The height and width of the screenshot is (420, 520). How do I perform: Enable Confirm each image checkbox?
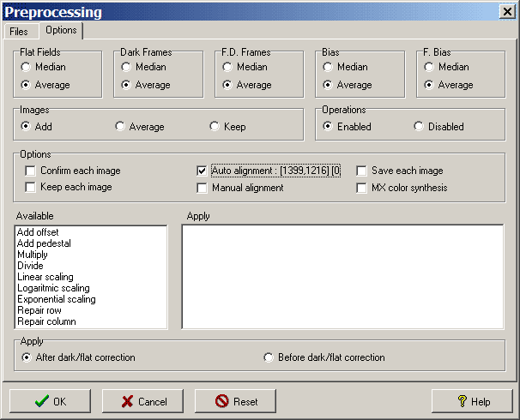pos(31,171)
